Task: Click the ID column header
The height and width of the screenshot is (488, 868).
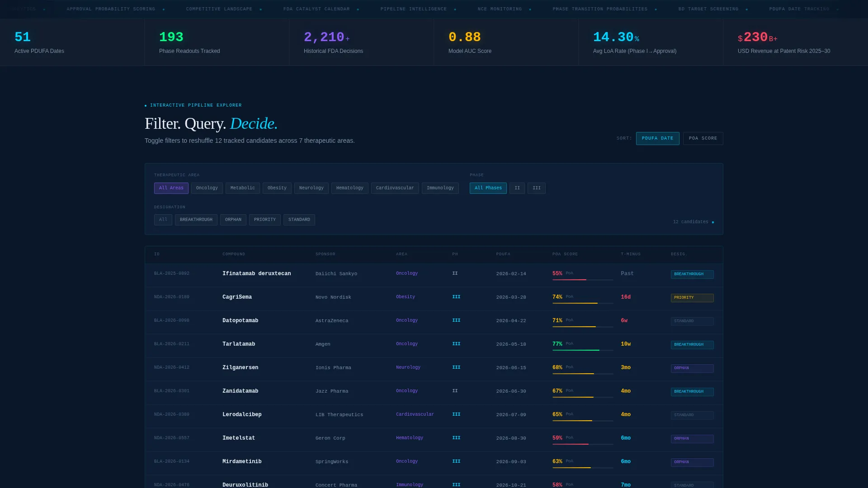Action: click(157, 254)
